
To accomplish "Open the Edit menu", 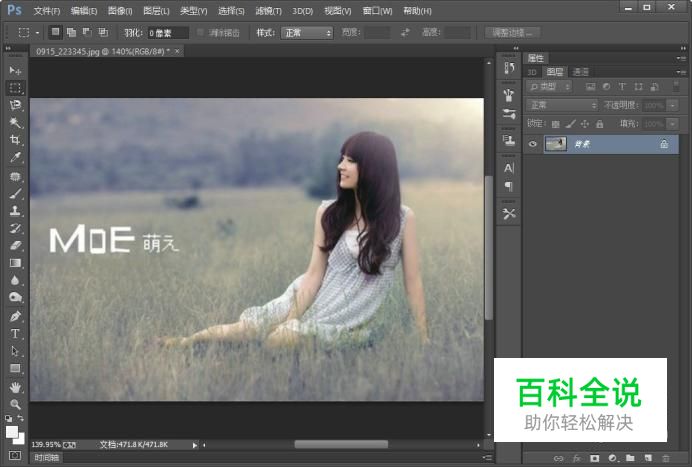I will coord(84,11).
